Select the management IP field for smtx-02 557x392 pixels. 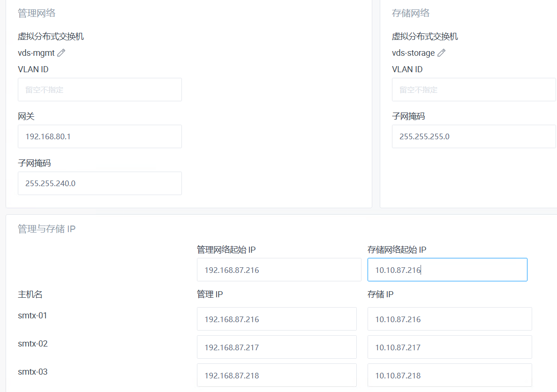[x=277, y=347]
